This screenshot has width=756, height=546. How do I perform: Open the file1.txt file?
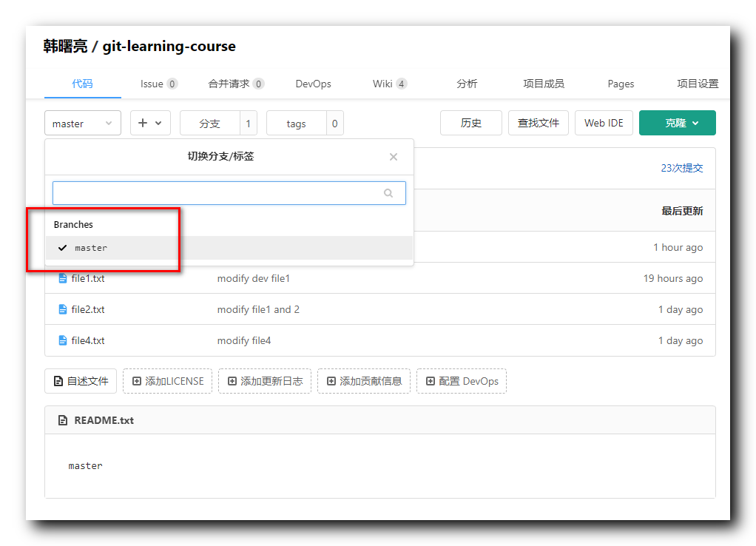coord(88,278)
